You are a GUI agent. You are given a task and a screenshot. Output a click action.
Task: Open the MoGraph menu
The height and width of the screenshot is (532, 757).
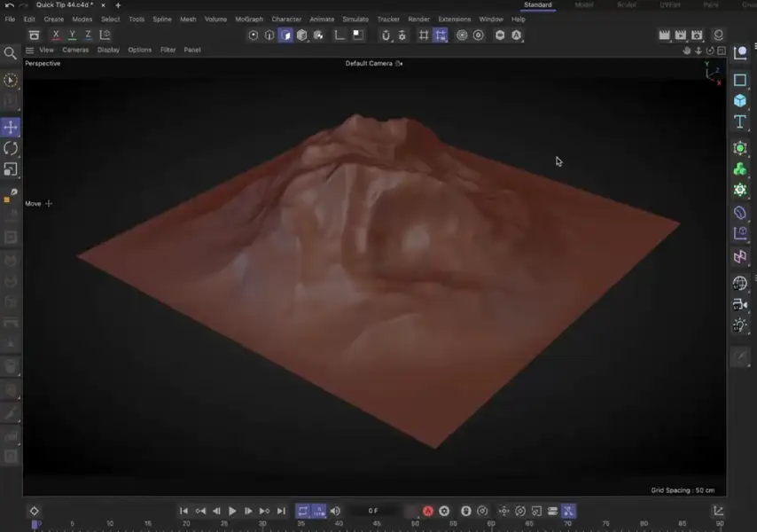click(x=247, y=19)
